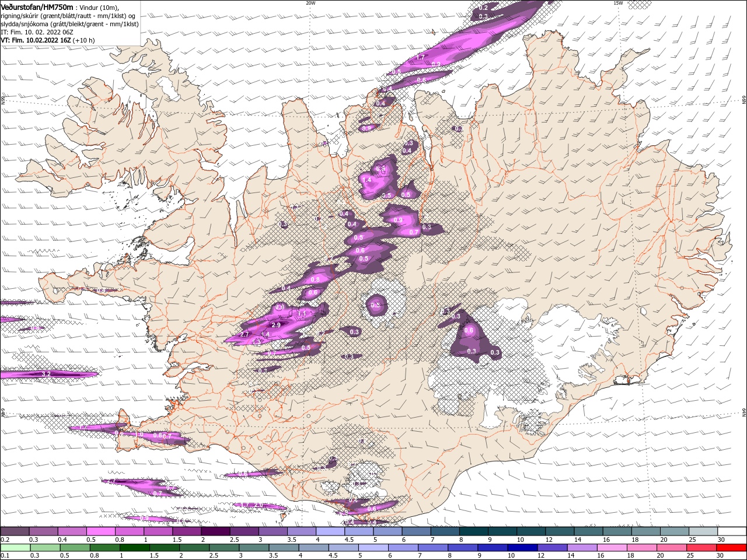The image size is (747, 560).
Task: Click the '1.1' snowfall value on the map
Action: 302,314
